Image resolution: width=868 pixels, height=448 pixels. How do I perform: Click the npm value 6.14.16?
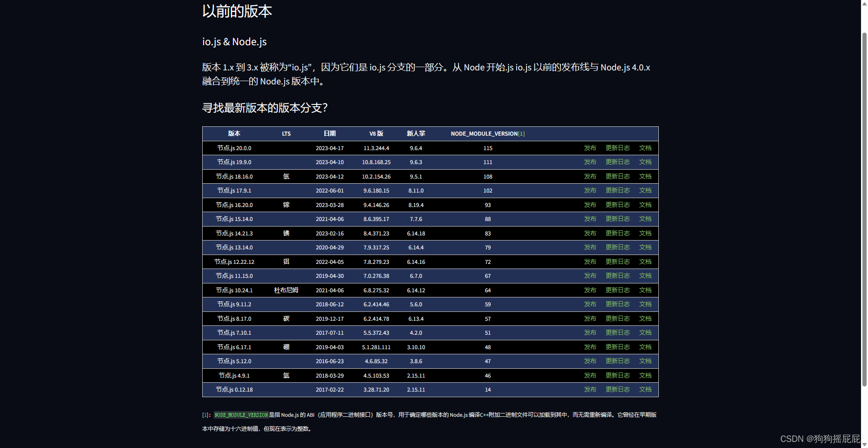(x=416, y=262)
